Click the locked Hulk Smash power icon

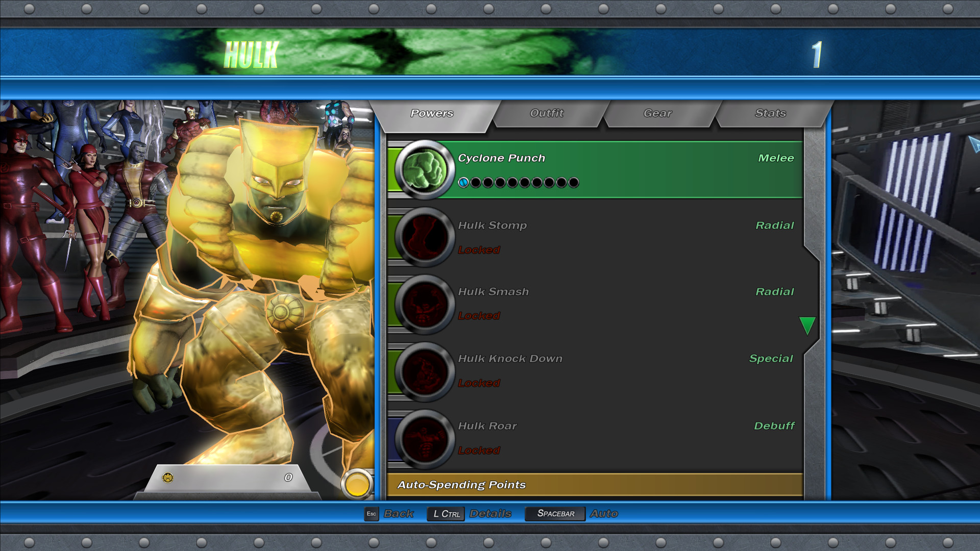pyautogui.click(x=425, y=305)
